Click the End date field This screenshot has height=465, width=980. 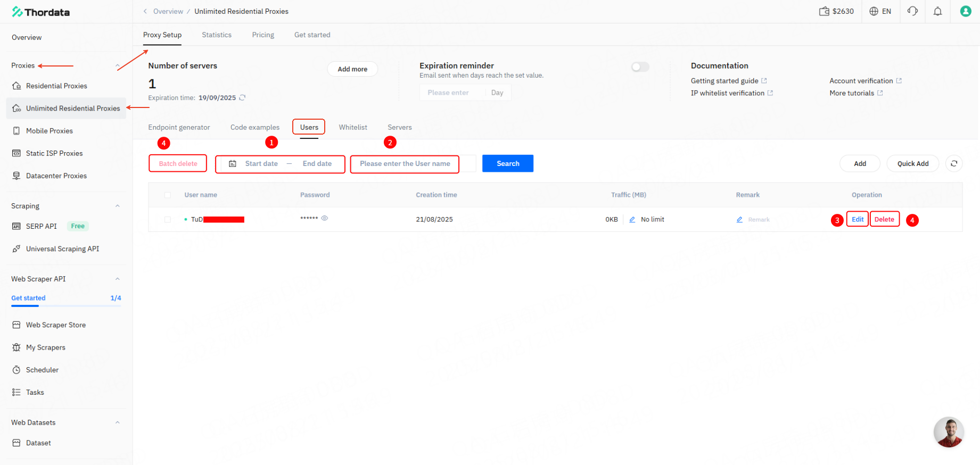[x=317, y=164]
